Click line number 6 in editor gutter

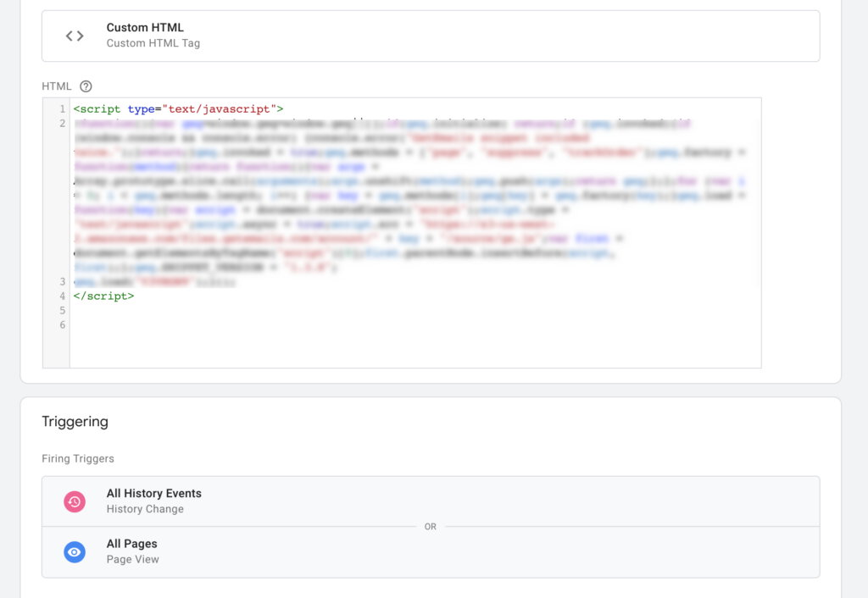[63, 324]
